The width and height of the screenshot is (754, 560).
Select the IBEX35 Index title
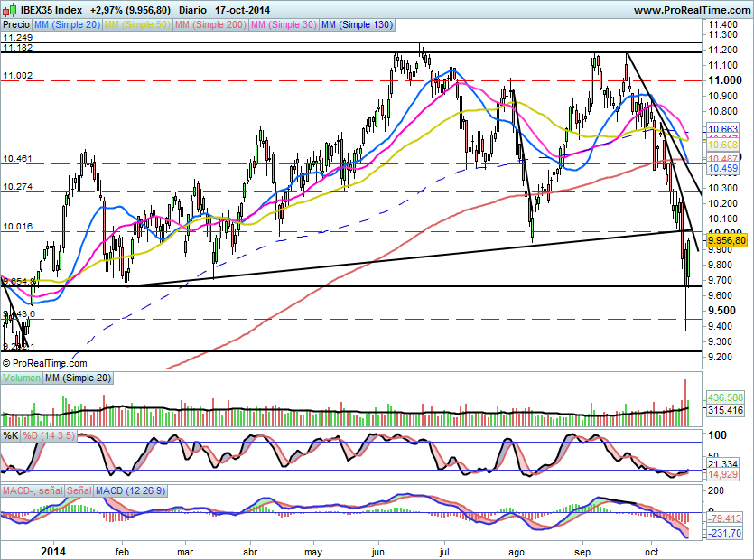coord(51,10)
